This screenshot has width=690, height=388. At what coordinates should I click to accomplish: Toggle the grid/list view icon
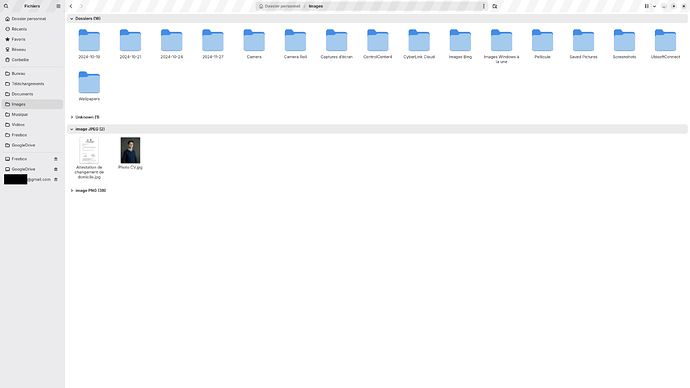[x=646, y=6]
